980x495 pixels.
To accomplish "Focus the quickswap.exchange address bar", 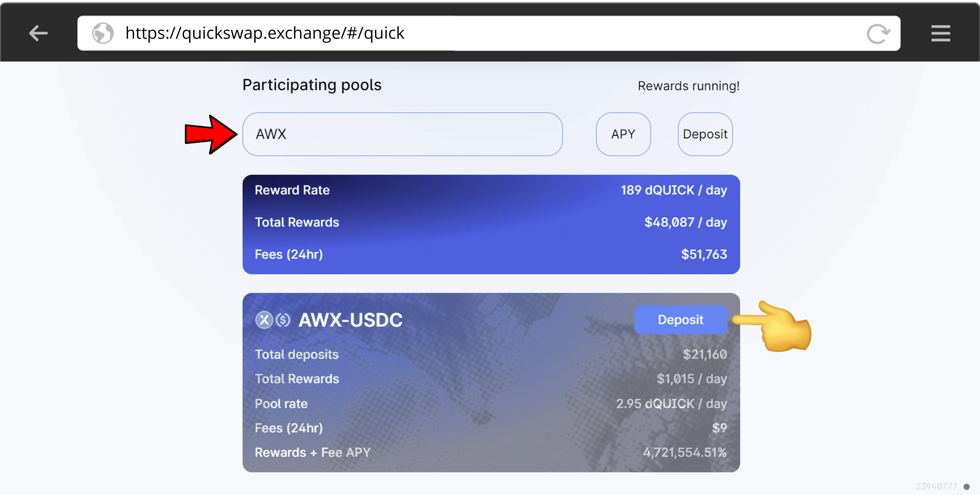I will [456, 33].
